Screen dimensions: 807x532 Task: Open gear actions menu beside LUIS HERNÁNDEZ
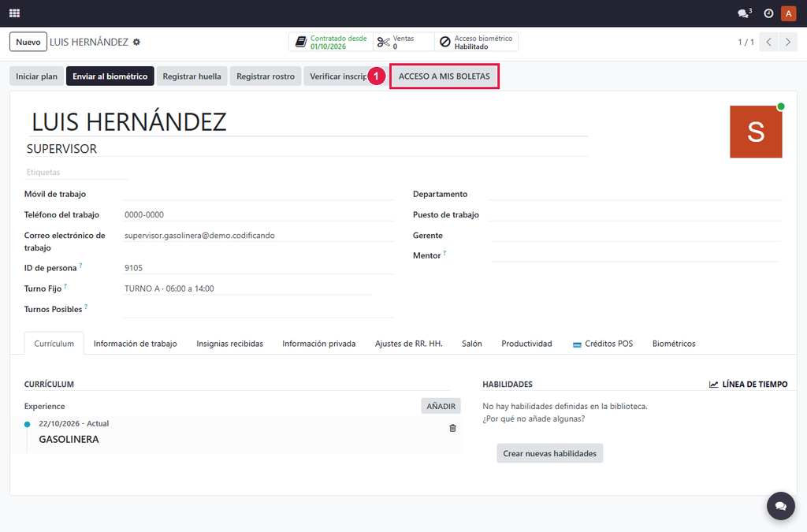point(136,43)
